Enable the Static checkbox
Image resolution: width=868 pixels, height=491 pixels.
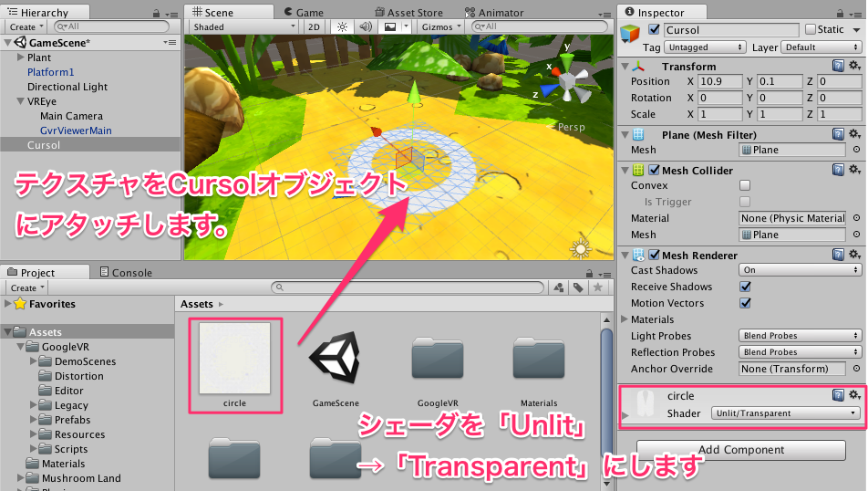[x=811, y=29]
